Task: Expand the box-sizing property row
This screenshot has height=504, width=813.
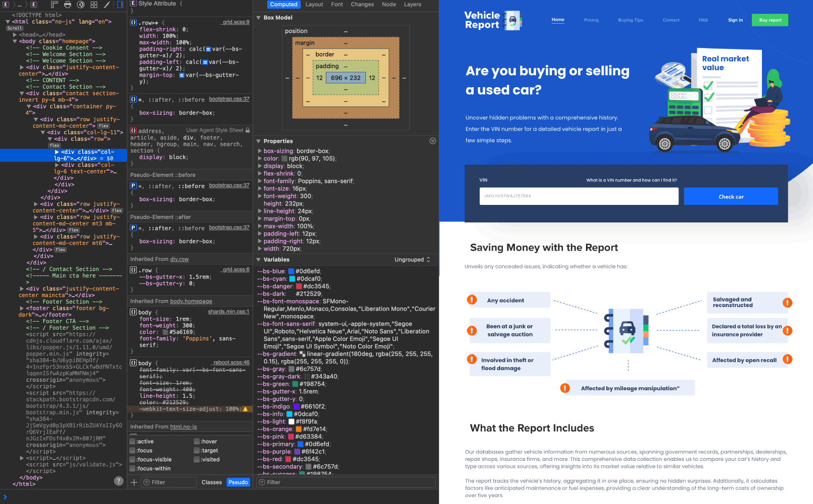Action: (x=260, y=151)
